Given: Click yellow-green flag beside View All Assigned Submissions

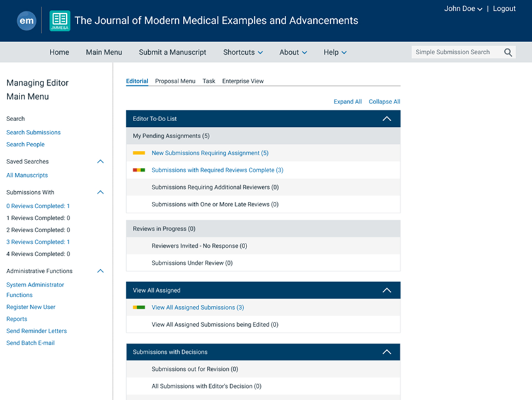Looking at the screenshot, I should point(139,308).
